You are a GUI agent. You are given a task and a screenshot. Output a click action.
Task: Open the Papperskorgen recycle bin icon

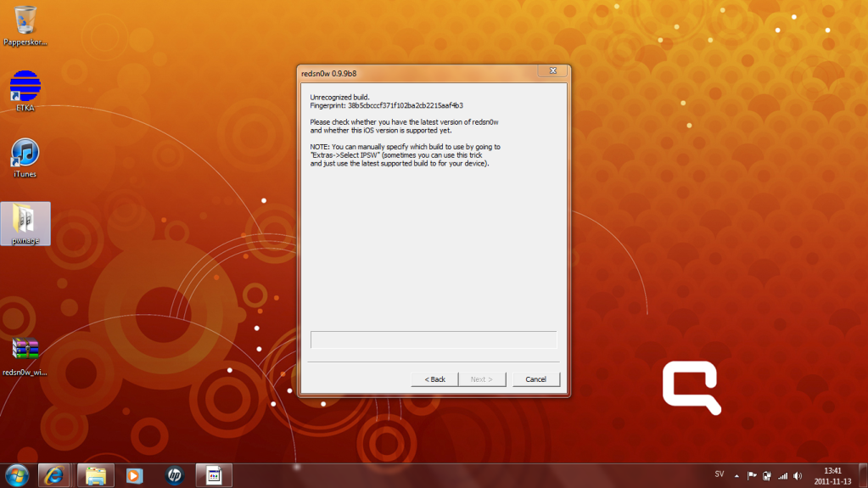click(25, 25)
